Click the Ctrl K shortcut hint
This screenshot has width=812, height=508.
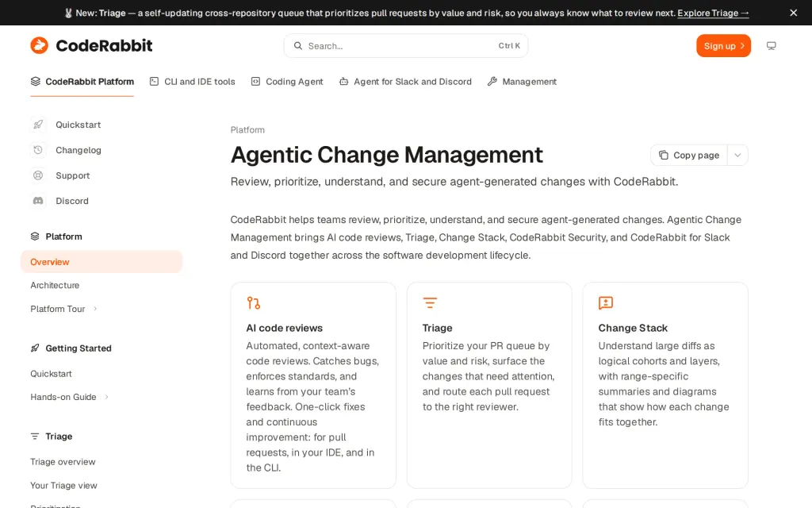point(509,45)
